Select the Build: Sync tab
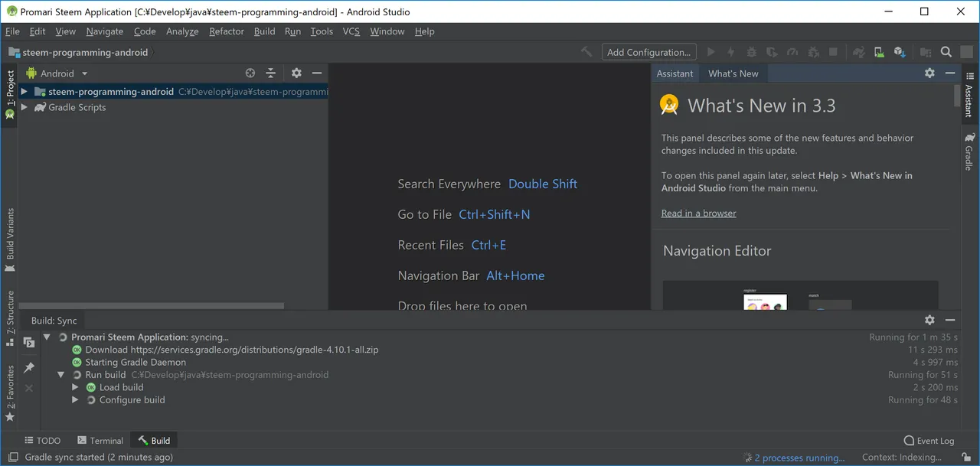The image size is (980, 466). (54, 321)
